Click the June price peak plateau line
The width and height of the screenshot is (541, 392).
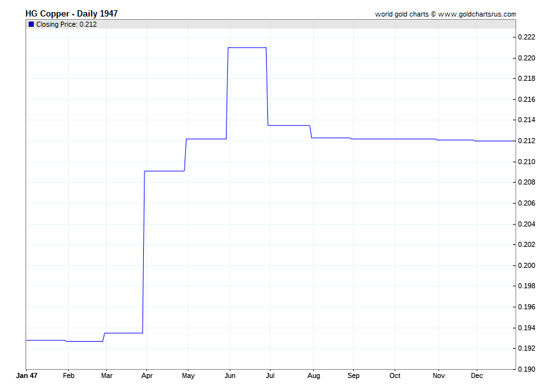247,48
